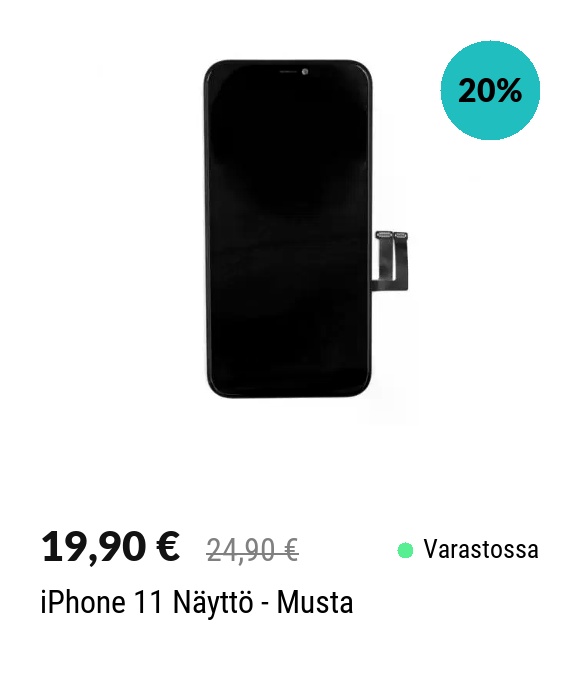Screen dimensions: 580x700
Task: Click the Varastossa stock label
Action: (481, 549)
